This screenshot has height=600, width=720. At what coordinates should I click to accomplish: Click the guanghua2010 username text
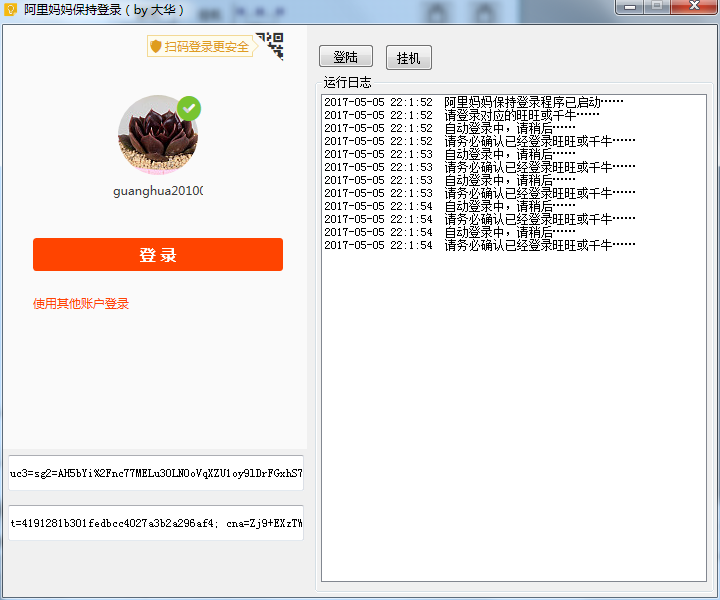[x=158, y=191]
